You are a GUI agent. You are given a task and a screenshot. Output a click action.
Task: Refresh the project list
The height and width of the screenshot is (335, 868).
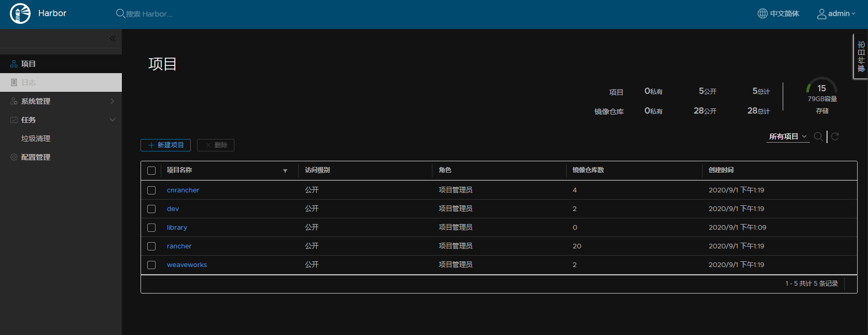tap(835, 136)
